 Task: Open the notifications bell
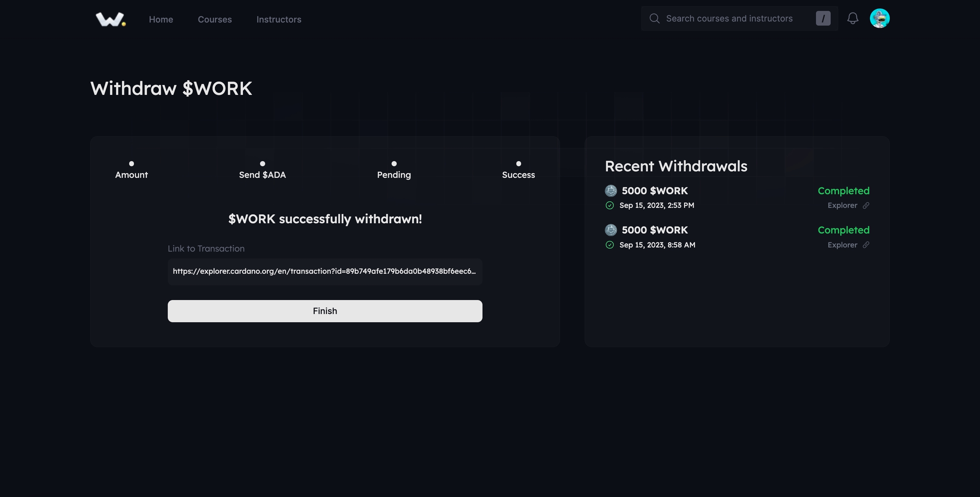(852, 18)
